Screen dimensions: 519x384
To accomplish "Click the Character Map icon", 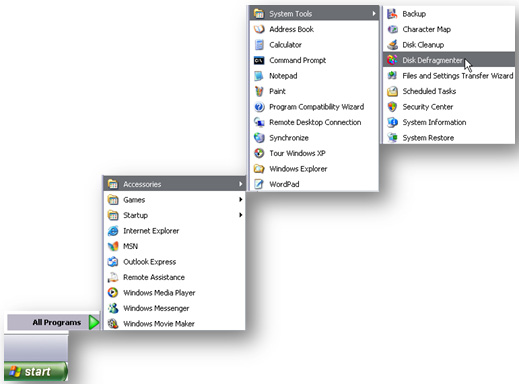I will point(392,29).
